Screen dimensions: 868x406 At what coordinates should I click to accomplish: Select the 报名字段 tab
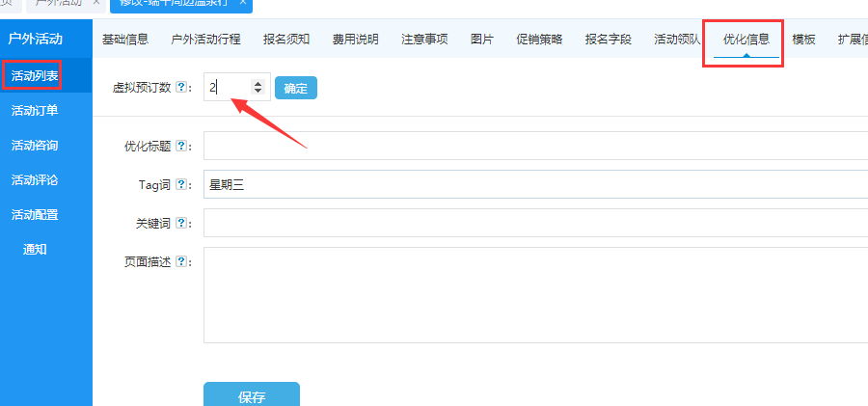(x=608, y=40)
